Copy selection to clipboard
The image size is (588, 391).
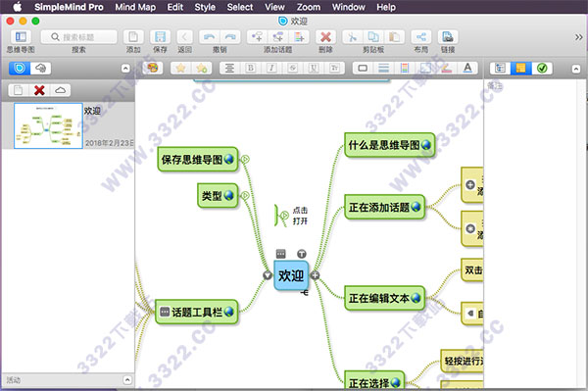pos(373,36)
